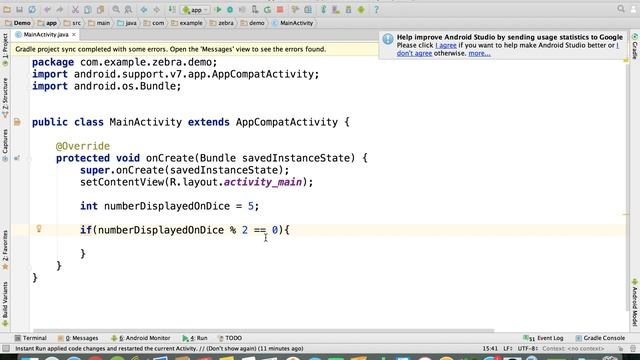
Task: Click the Debug app bug icon
Action: (230, 9)
